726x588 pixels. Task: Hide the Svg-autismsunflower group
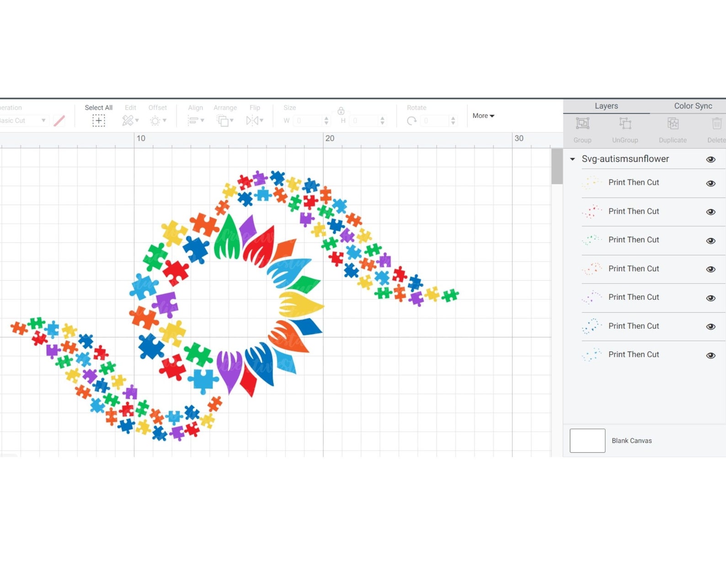pos(710,159)
